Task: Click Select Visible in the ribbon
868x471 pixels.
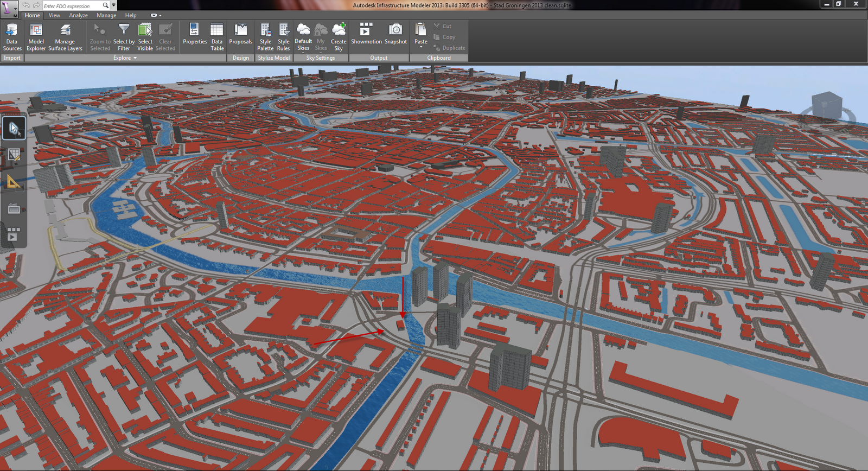Action: coord(145,37)
